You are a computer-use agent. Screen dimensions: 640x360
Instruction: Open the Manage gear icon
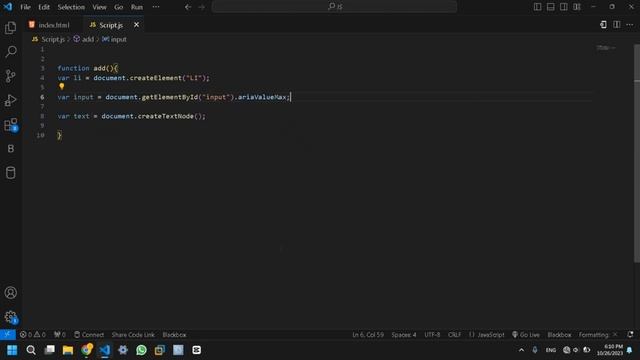11,317
